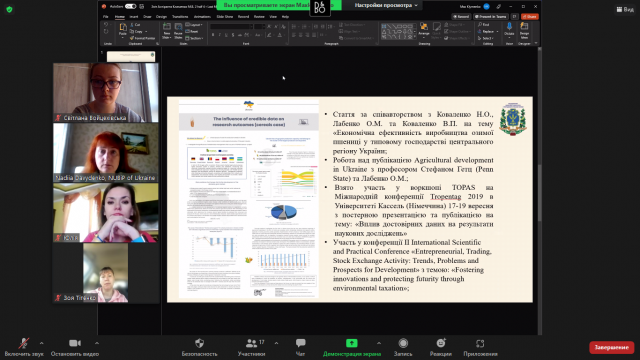640x360 pixels.
Task: Open the Чат chat panel
Action: [300, 347]
